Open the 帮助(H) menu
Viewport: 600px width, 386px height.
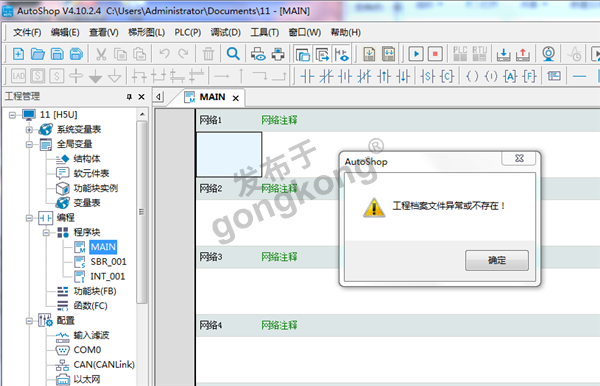tap(346, 33)
